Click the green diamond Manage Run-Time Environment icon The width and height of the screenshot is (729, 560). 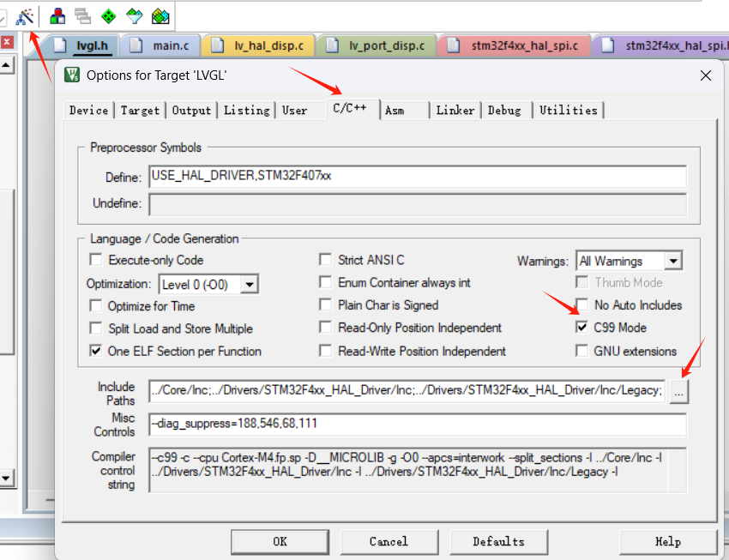(x=108, y=17)
